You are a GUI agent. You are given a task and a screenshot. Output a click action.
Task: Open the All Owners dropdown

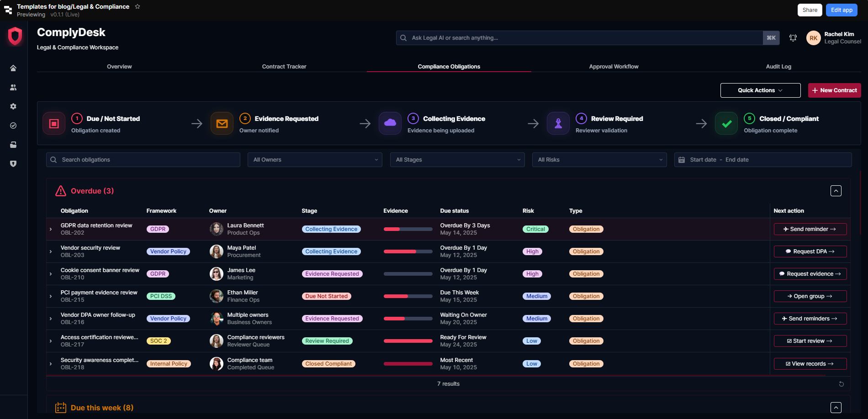(315, 160)
